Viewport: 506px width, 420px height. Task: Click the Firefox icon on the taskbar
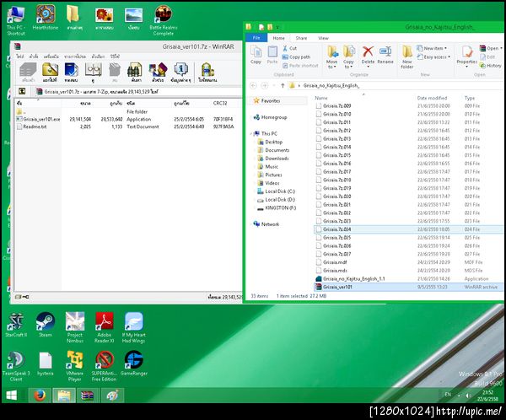40,396
